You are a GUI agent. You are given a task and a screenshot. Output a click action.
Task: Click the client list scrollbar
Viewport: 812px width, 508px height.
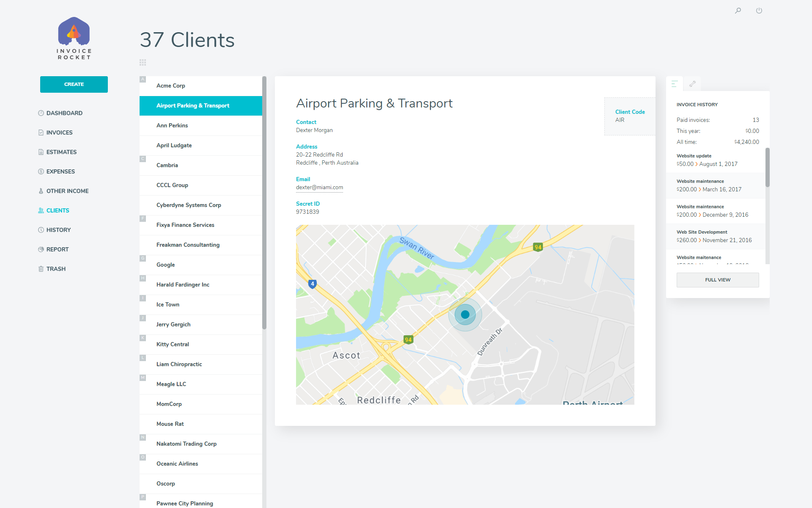[x=264, y=203]
